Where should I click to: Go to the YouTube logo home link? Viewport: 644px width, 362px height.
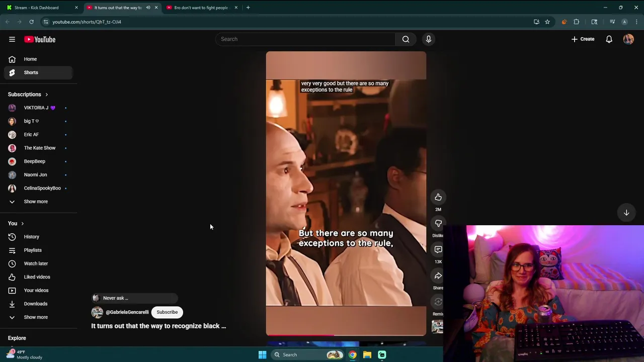40,39
